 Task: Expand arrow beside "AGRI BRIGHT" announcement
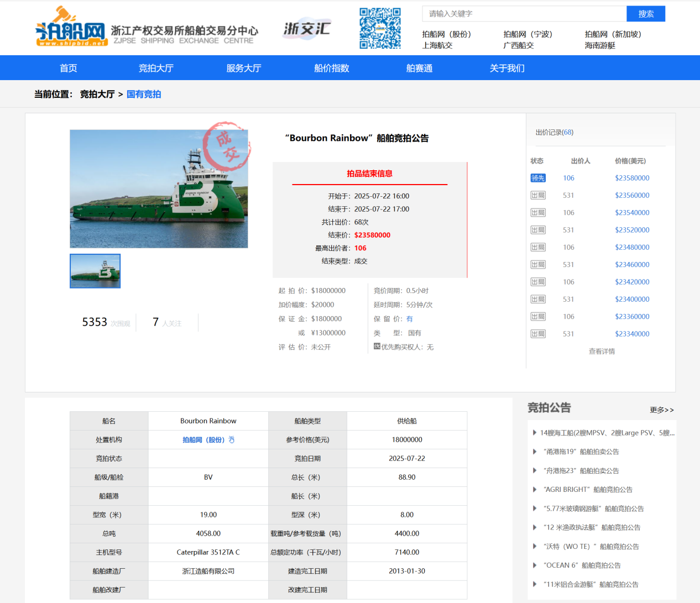point(534,489)
